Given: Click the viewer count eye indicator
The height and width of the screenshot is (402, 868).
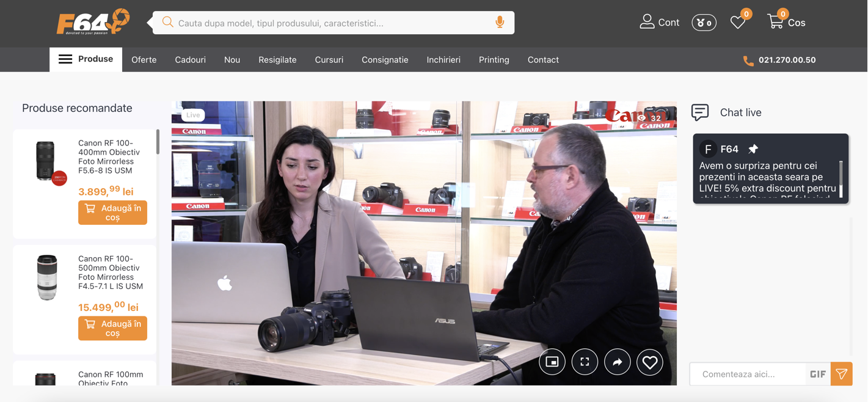Looking at the screenshot, I should click(649, 118).
